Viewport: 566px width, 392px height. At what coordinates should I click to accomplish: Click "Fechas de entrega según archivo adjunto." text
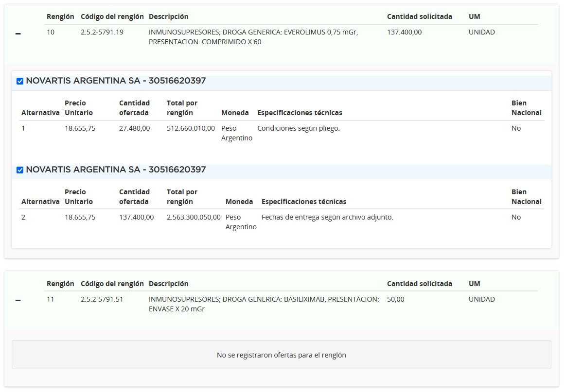pyautogui.click(x=327, y=217)
